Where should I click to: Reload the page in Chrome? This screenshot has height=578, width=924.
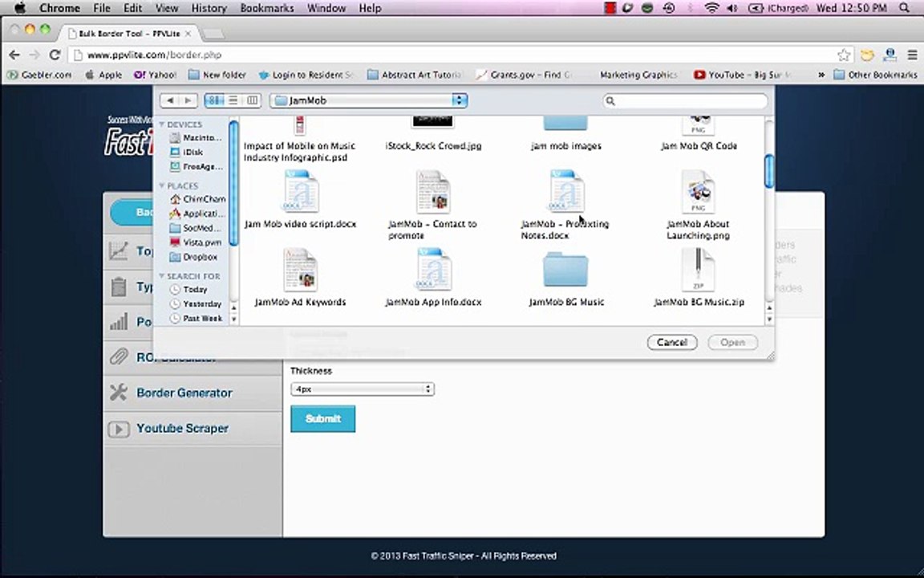pos(55,55)
